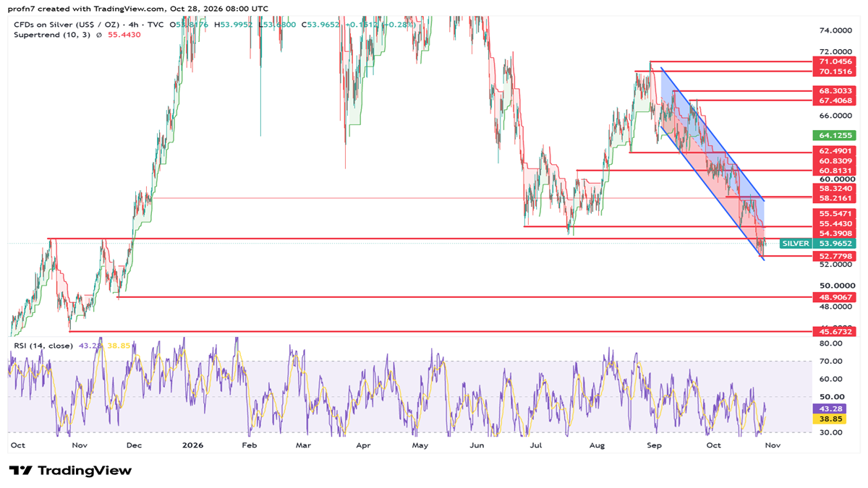Click the 50.0000 price scale tick

click(x=836, y=286)
